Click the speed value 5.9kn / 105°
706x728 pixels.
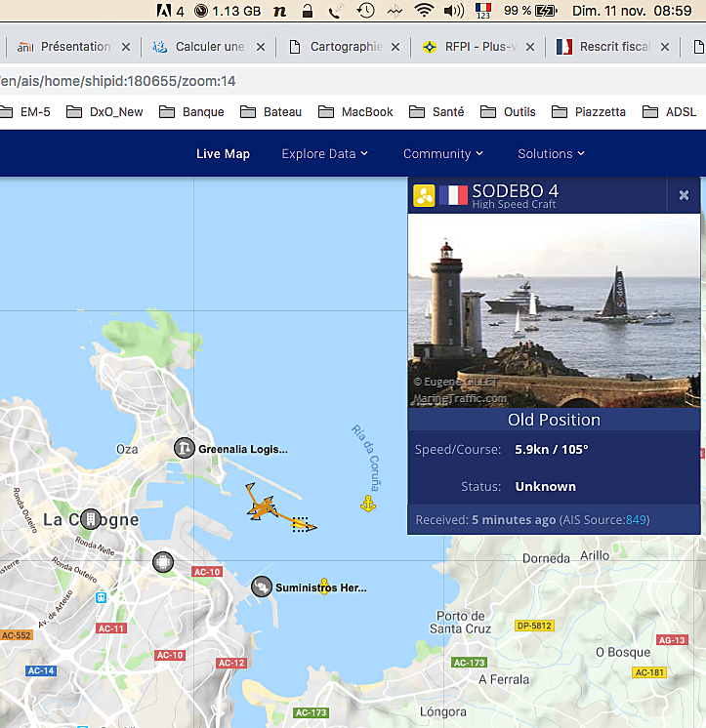(x=552, y=450)
